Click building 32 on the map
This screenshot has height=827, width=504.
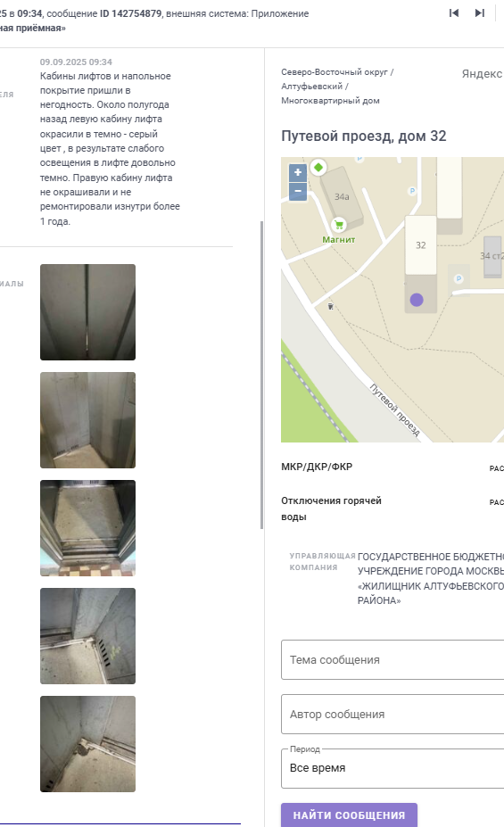click(x=421, y=245)
